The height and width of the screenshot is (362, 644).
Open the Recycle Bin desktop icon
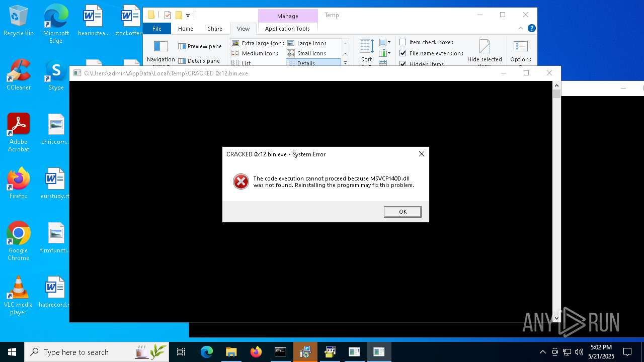point(19,21)
